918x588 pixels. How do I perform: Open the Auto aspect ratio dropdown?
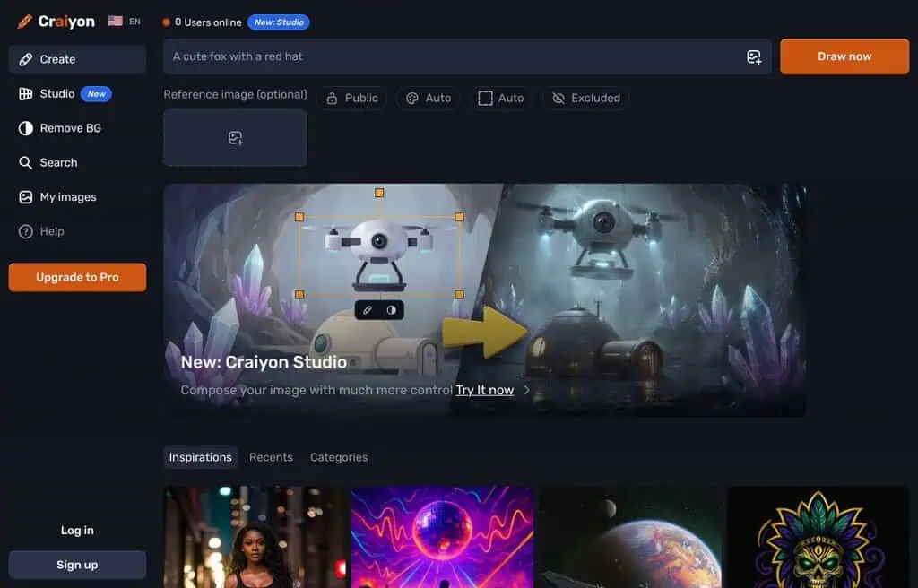click(501, 99)
